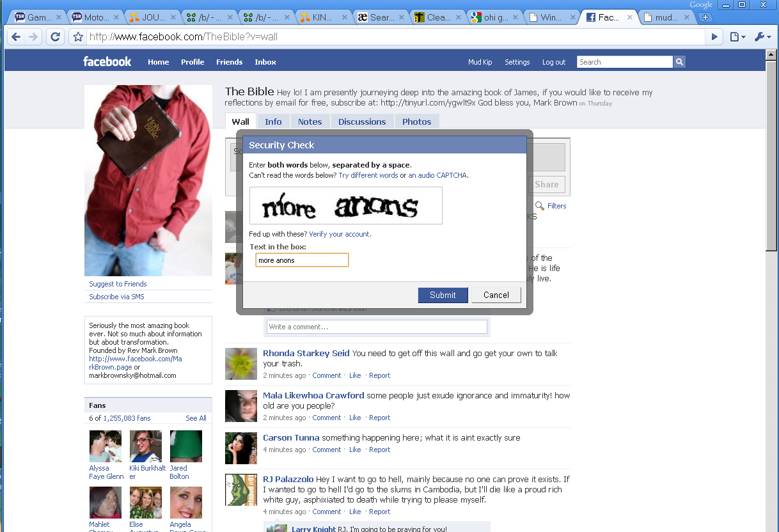Select the Notes page tab
The width and height of the screenshot is (779, 532).
[x=310, y=121]
